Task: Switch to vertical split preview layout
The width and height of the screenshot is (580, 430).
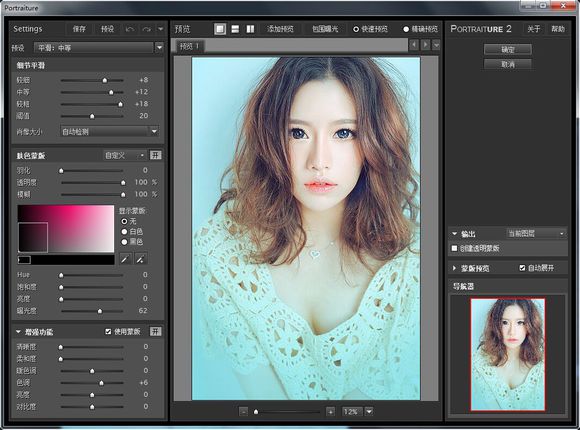Action: pos(250,29)
